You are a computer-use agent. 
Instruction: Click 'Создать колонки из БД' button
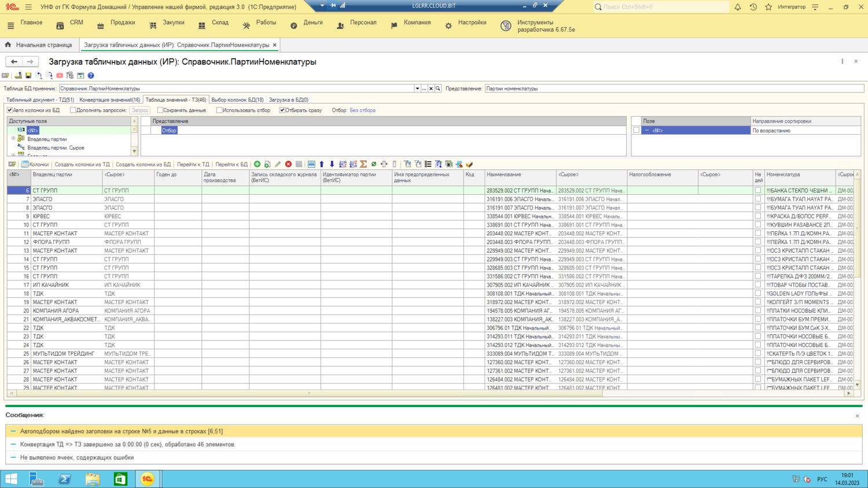(143, 164)
